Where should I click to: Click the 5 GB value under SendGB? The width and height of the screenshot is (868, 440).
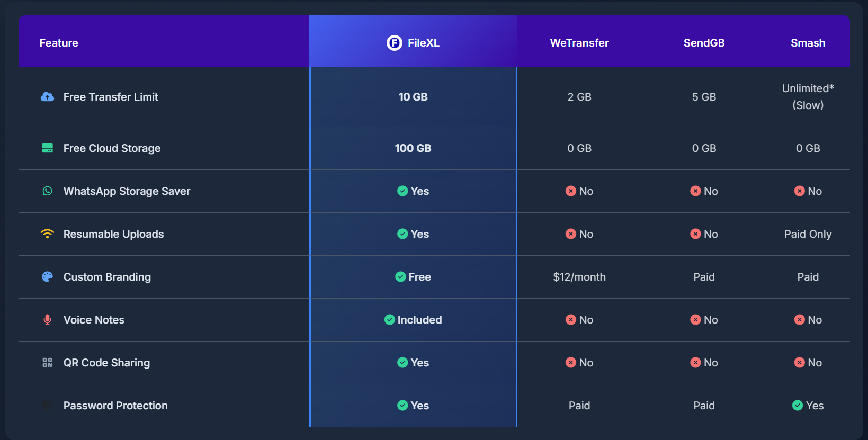pos(704,97)
